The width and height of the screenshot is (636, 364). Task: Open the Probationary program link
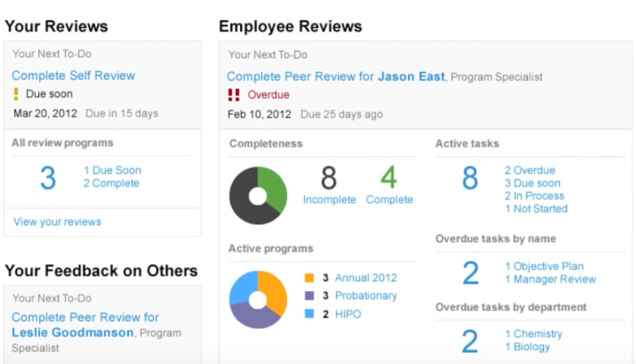coord(366,296)
